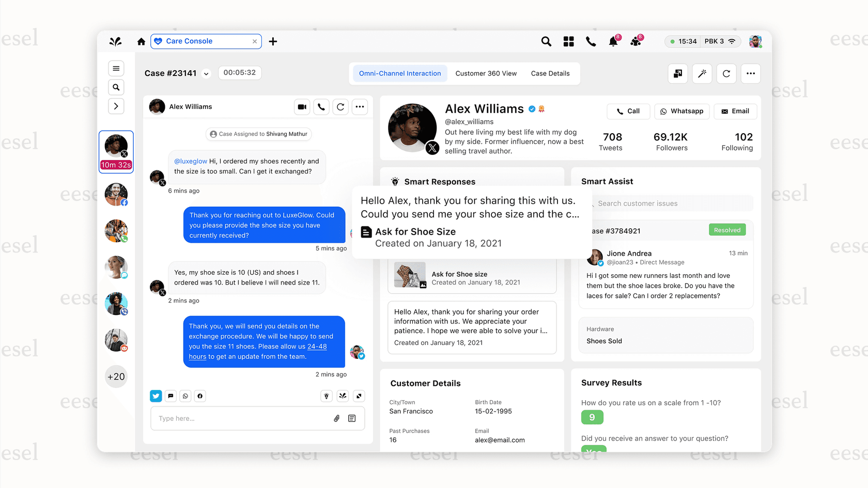
Task: Open the Smart Compose magic wand tool
Action: 702,73
